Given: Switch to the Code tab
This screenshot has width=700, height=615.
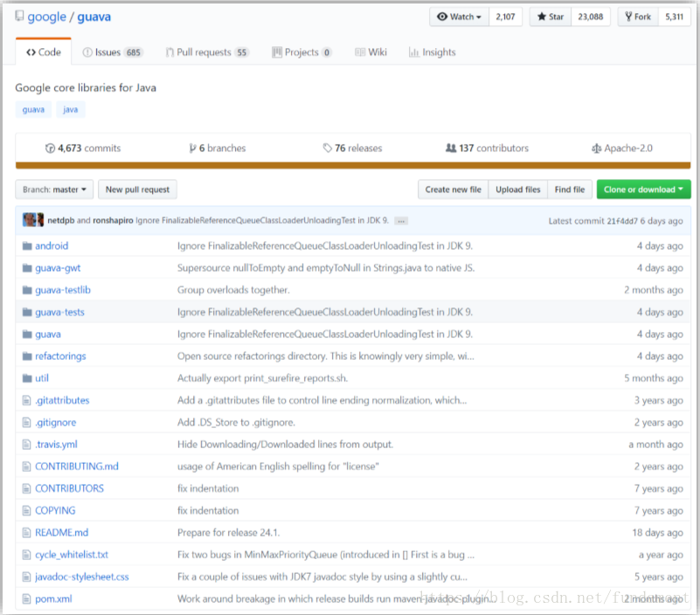Looking at the screenshot, I should [44, 52].
